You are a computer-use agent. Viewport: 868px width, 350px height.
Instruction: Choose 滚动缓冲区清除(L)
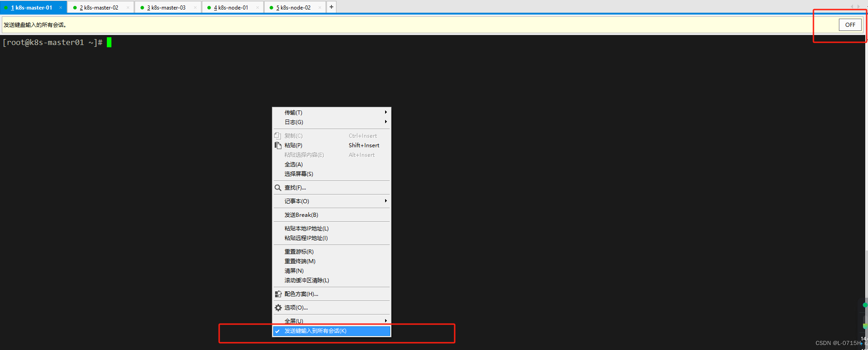pos(331,280)
